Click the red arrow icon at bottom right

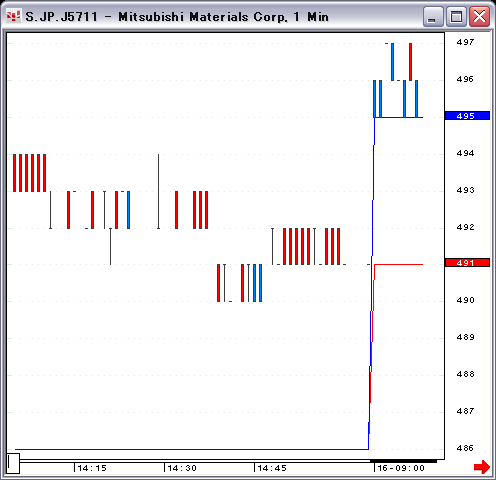(x=482, y=467)
